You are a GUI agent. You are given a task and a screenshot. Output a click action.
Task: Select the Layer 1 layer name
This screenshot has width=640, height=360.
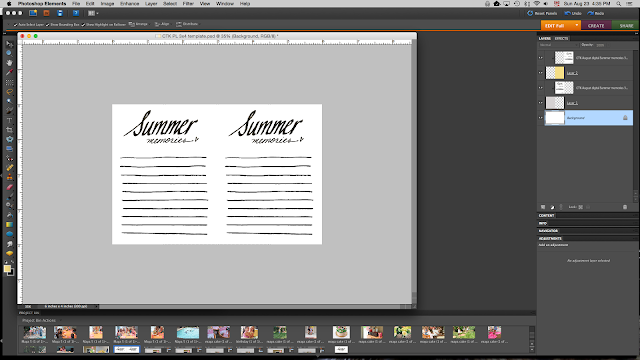(x=572, y=103)
